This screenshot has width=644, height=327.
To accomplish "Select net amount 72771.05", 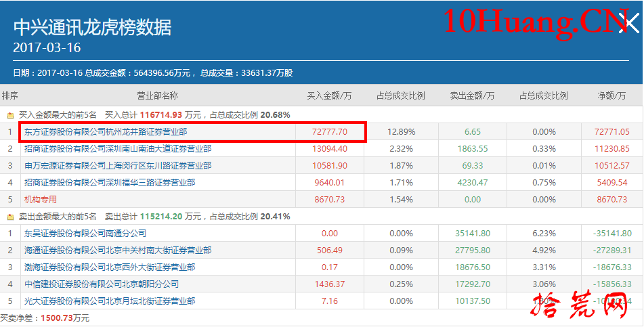I will 611,132.
